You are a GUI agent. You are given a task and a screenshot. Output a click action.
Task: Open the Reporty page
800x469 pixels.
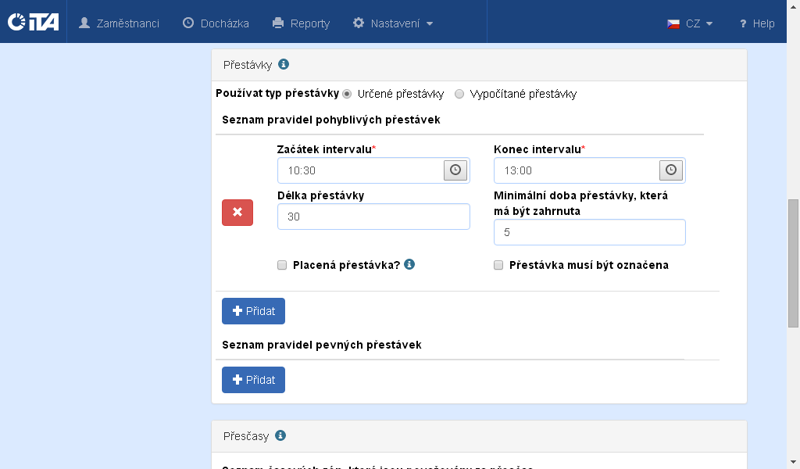click(x=301, y=23)
